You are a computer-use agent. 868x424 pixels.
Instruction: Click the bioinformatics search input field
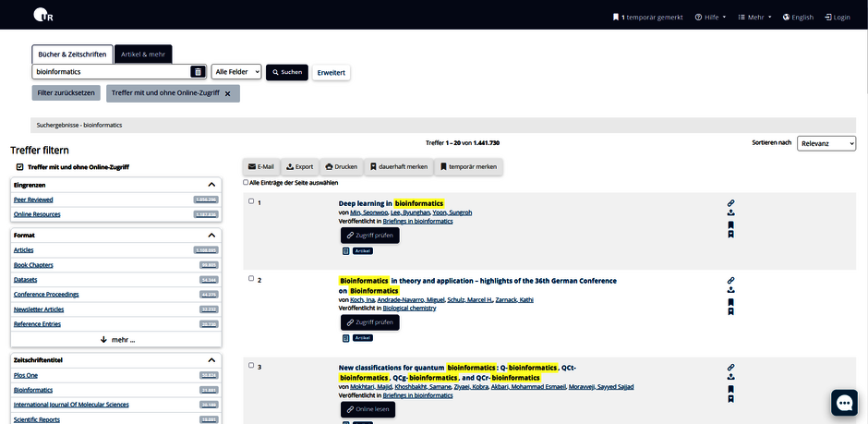tap(111, 72)
